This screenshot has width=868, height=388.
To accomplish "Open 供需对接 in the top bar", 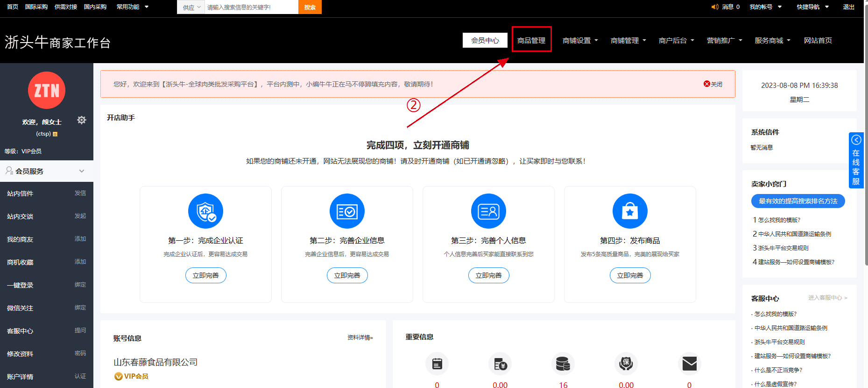I will [x=66, y=7].
